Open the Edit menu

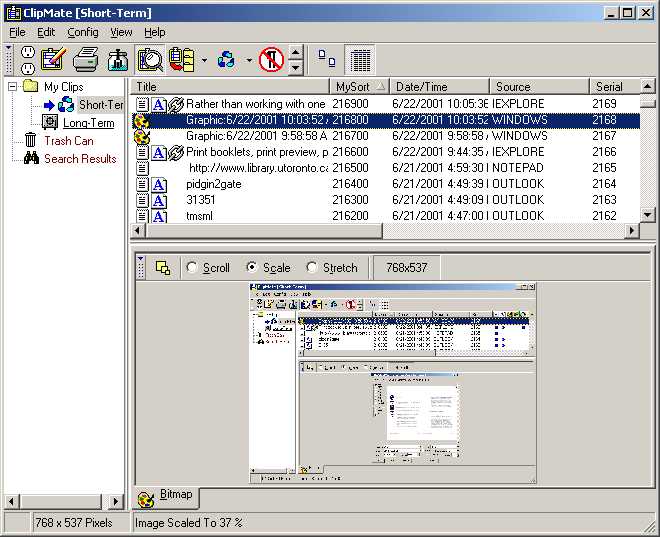pyautogui.click(x=46, y=32)
